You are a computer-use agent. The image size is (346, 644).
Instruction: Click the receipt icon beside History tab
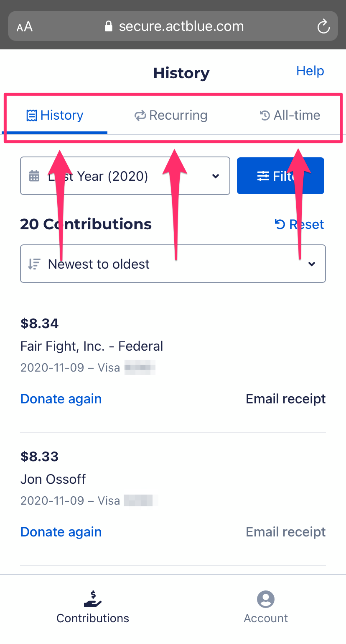coord(32,115)
